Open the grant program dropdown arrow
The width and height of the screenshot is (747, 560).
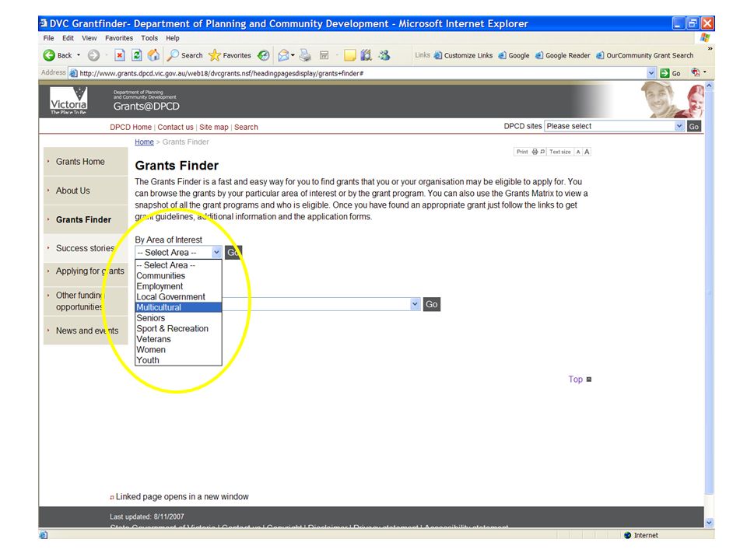pyautogui.click(x=415, y=304)
